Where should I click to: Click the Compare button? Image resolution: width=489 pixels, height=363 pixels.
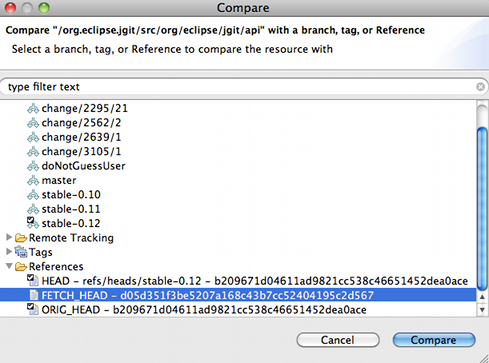pos(434,340)
